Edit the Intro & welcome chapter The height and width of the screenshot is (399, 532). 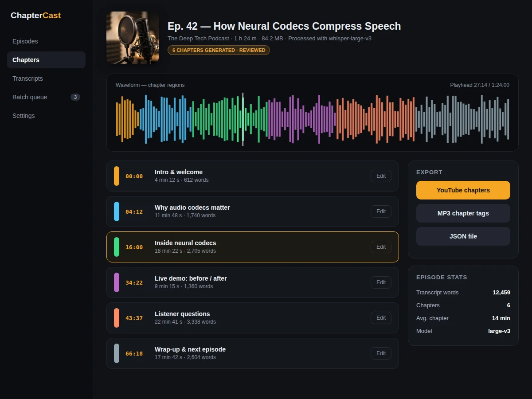click(x=381, y=176)
